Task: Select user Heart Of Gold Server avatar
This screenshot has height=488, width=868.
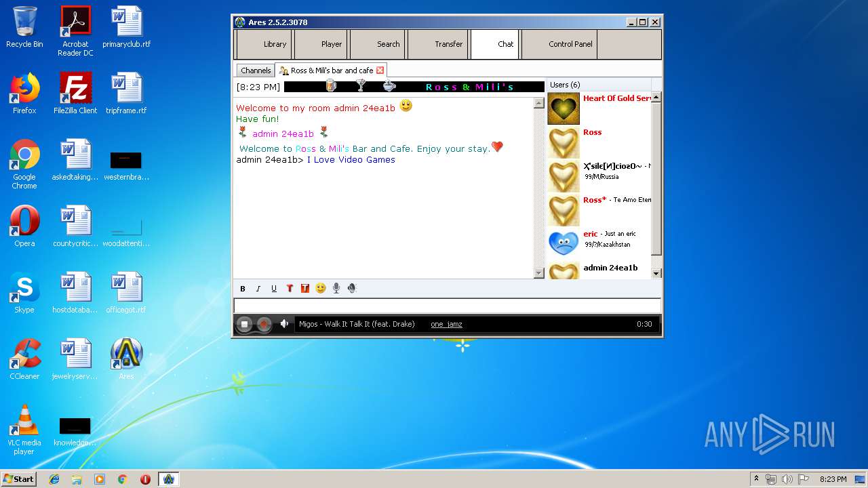Action: (x=564, y=108)
